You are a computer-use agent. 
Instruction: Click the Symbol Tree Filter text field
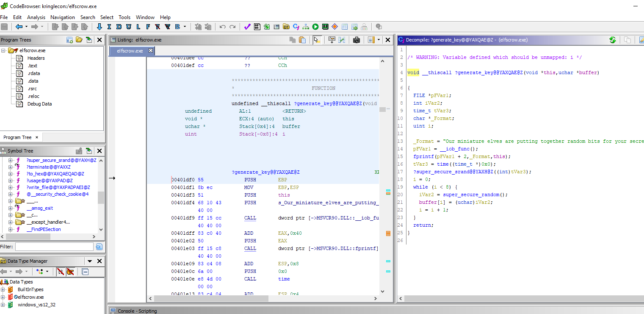pyautogui.click(x=54, y=247)
